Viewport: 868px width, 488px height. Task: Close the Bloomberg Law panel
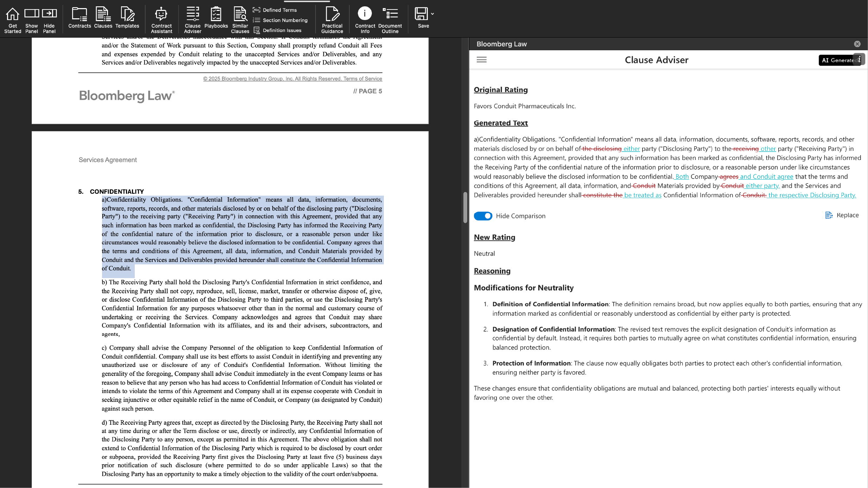pos(857,44)
